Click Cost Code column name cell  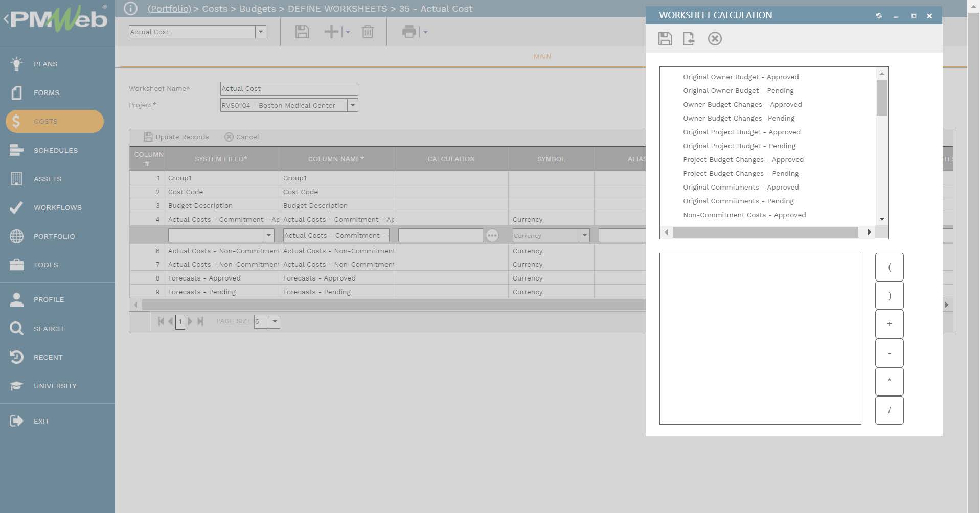tap(336, 192)
